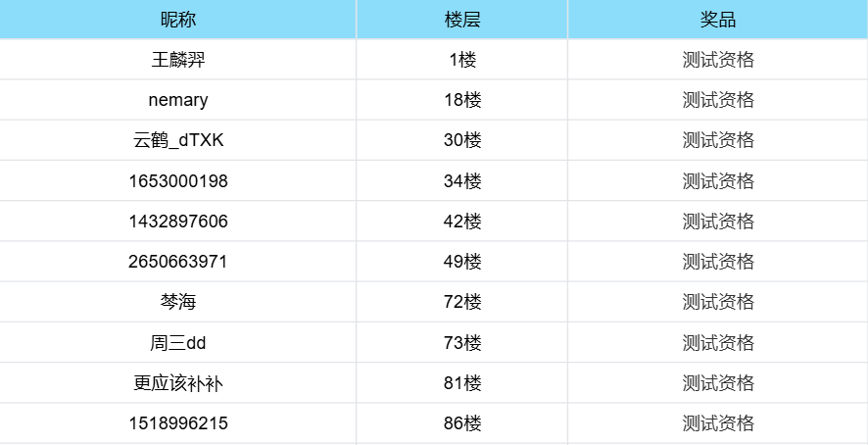Select nickname 周三dd
This screenshot has width=868, height=445.
(177, 342)
